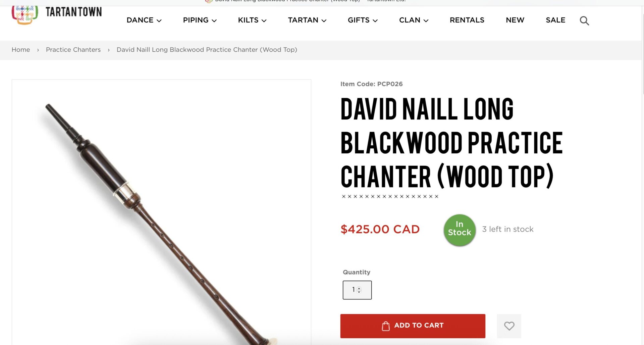Expand the Piping menu dropdown
The width and height of the screenshot is (644, 345).
point(200,20)
